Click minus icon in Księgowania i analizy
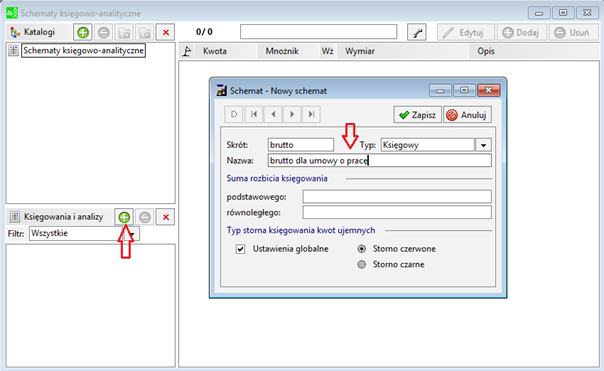Screen dimensions: 604x371 click(145, 217)
